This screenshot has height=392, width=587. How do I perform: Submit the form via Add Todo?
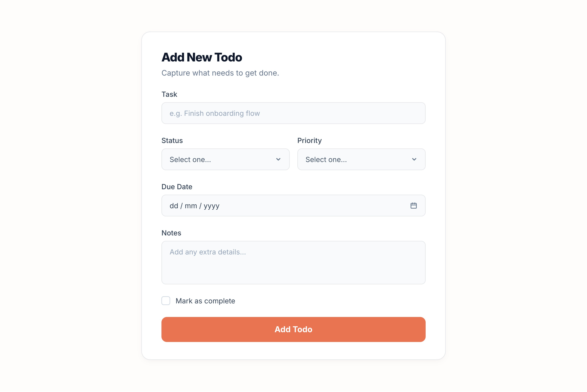293,329
